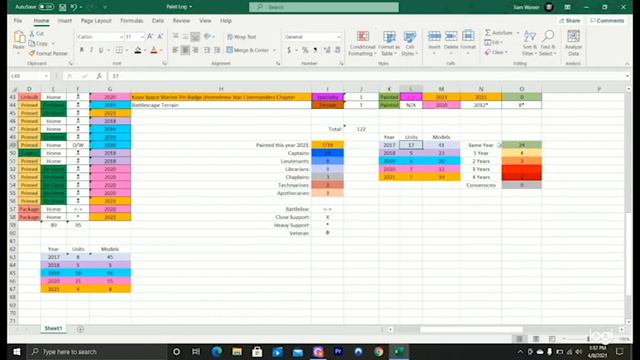The height and width of the screenshot is (360, 640).
Task: Collapse the ribbon with the chevron
Action: point(627,64)
